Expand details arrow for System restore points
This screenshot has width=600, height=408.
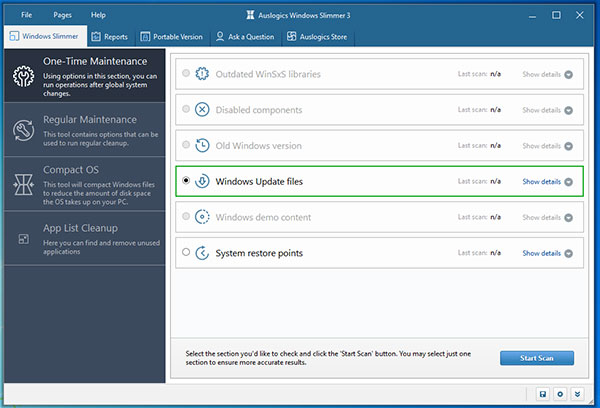pos(569,253)
